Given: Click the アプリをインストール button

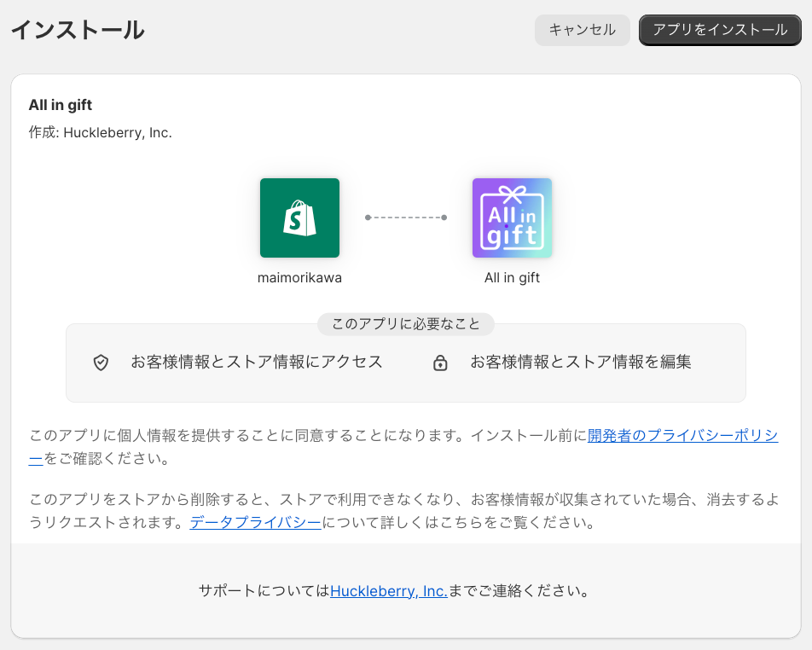Looking at the screenshot, I should click(x=720, y=30).
